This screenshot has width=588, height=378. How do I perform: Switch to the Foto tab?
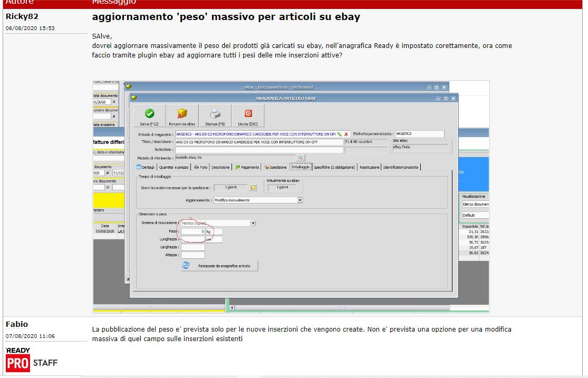(200, 167)
